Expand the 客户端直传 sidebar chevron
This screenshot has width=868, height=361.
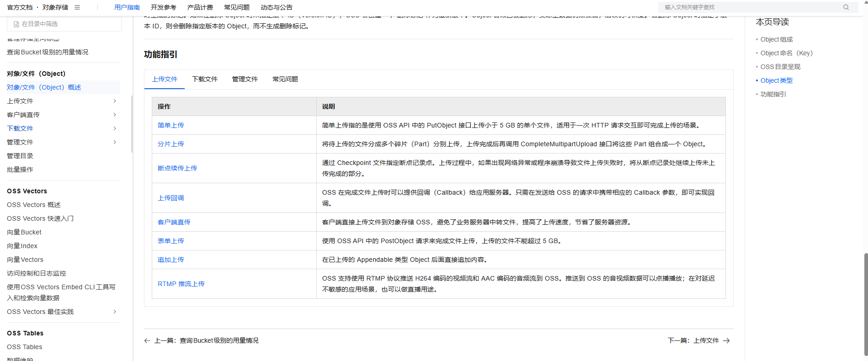pyautogui.click(x=115, y=115)
